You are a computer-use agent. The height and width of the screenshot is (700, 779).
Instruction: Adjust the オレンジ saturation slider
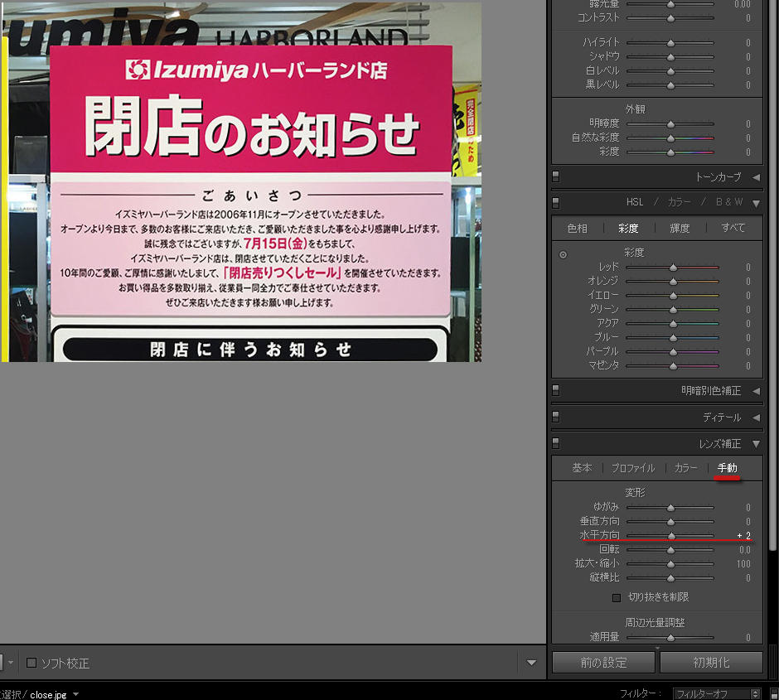pos(673,282)
